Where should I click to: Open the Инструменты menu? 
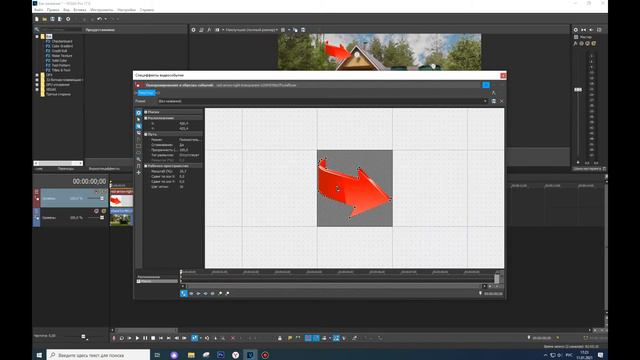pyautogui.click(x=102, y=10)
